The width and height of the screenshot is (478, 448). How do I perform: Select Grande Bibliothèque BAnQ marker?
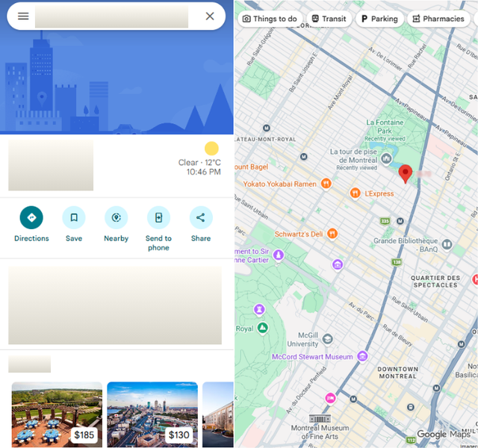pos(447,244)
